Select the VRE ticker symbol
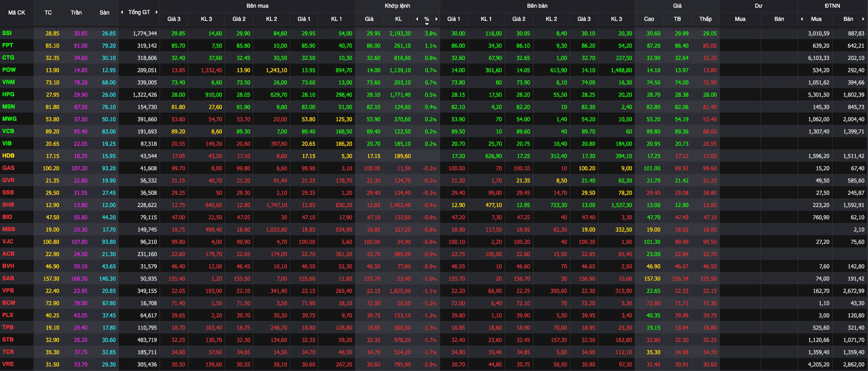Viewport: 868px width, 371px height. [x=8, y=364]
